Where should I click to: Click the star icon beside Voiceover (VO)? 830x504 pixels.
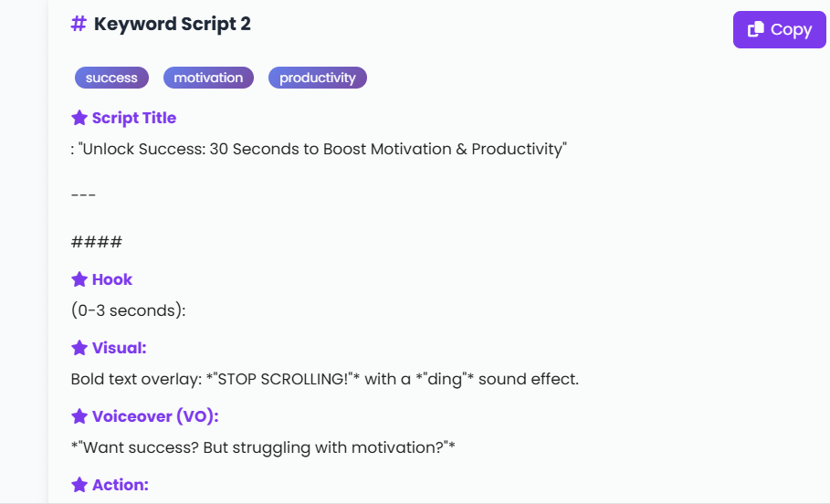click(79, 416)
